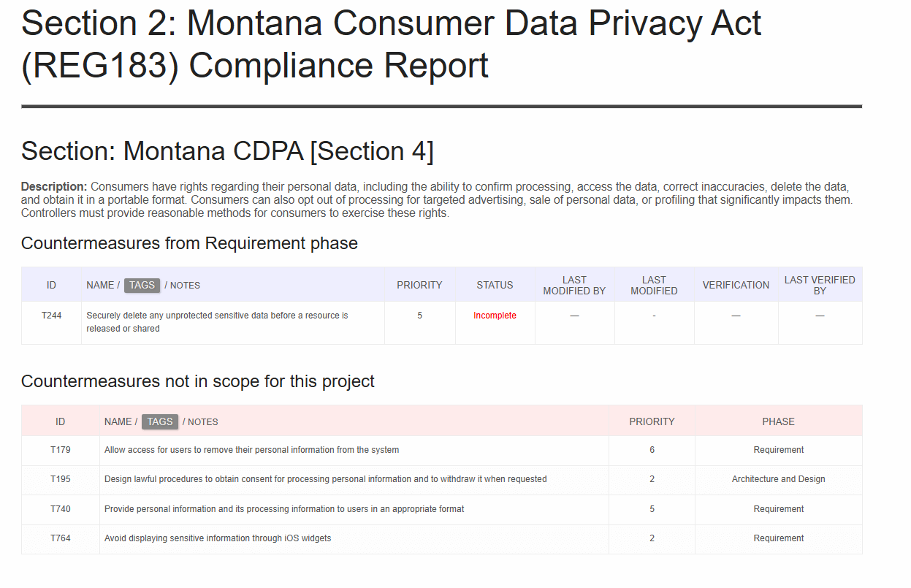Screen dimensions: 911x588
Task: Select the T740 row ID
Action: point(61,509)
